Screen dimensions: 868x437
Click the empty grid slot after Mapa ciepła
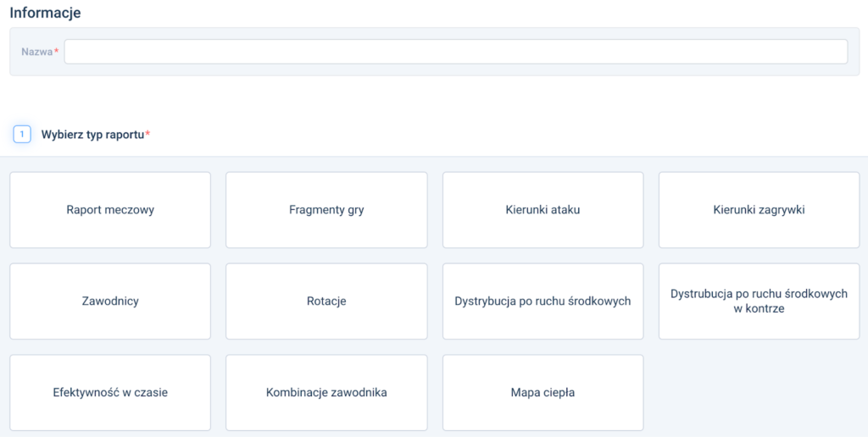coord(759,393)
